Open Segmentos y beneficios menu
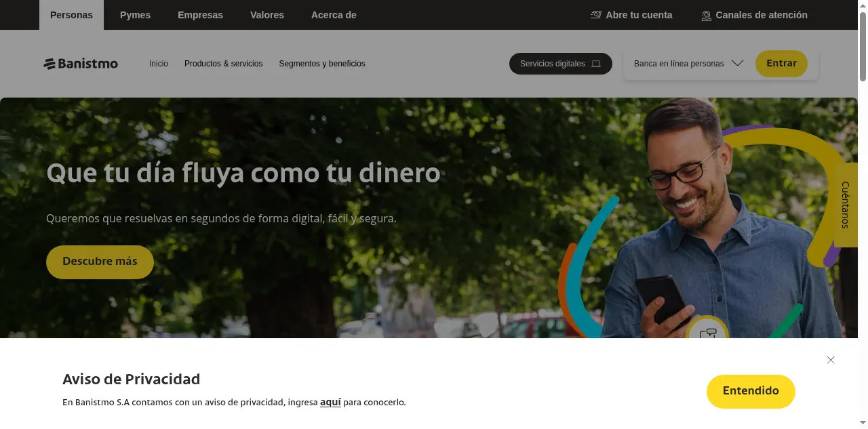Screen dimensions: 868x429 [x=322, y=64]
